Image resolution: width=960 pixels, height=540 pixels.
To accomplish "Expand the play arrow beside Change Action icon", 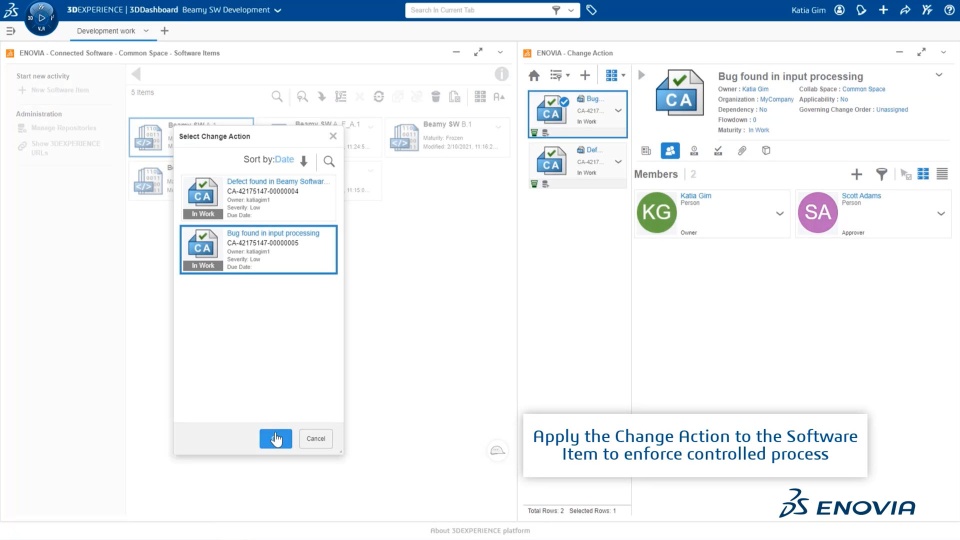I will pos(641,75).
